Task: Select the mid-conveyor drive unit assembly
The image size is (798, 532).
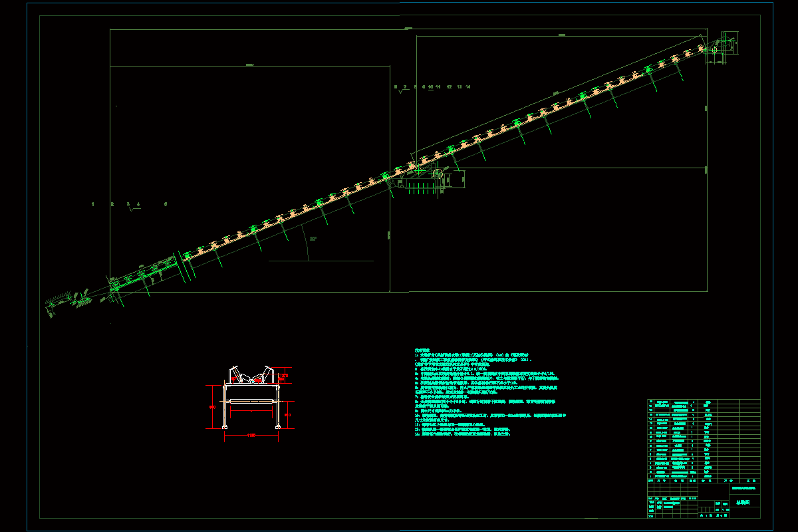Action: coord(431,179)
